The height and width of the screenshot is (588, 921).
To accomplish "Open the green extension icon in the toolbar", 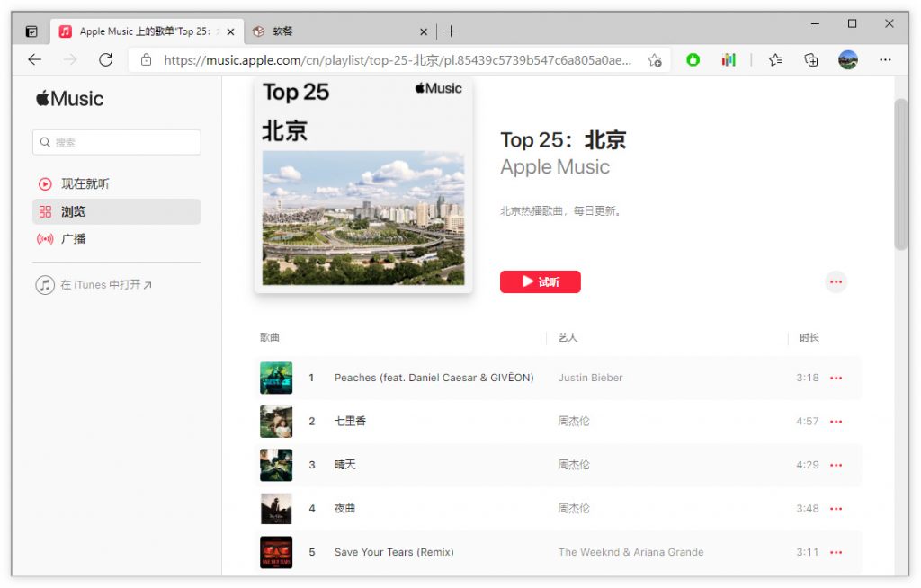I will [693, 60].
